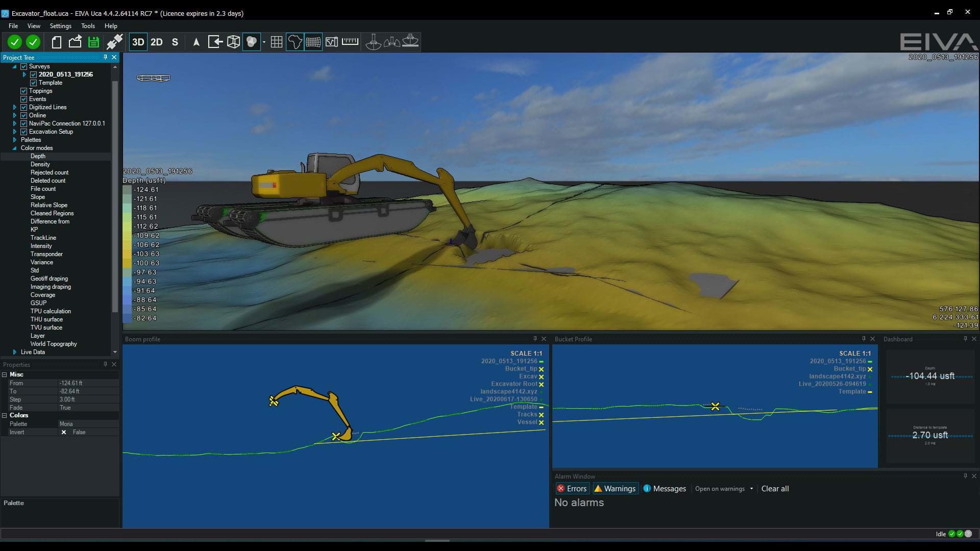The width and height of the screenshot is (980, 551).
Task: Select the Slope color mode
Action: 38,197
